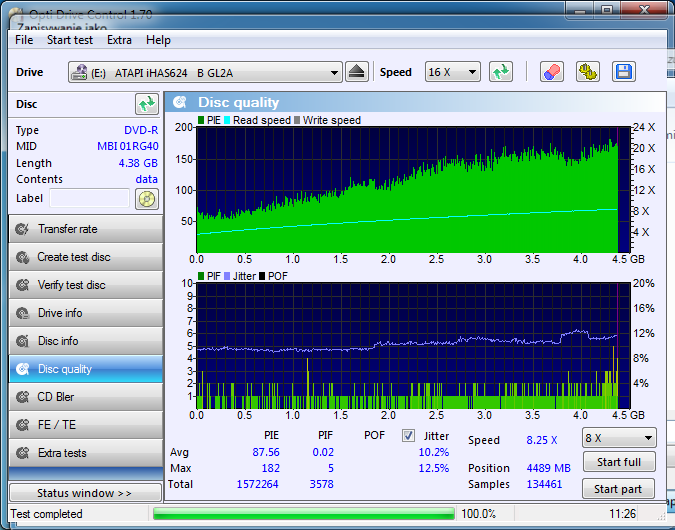Click the disc label icon beside Label field
The height and width of the screenshot is (530, 675).
[x=147, y=199]
